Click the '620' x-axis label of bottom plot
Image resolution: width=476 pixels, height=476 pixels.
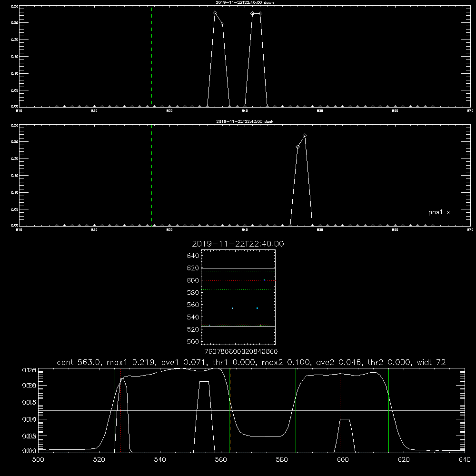[x=404, y=460]
